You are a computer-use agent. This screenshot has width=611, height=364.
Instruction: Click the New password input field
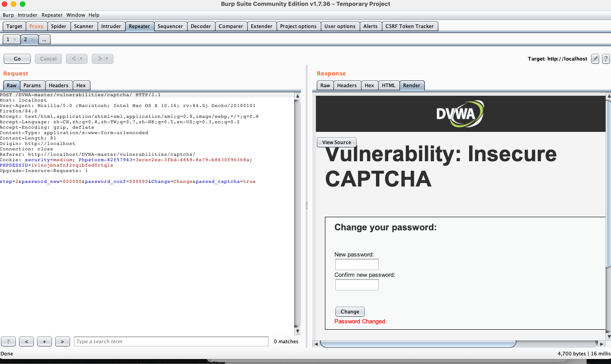coord(357,264)
